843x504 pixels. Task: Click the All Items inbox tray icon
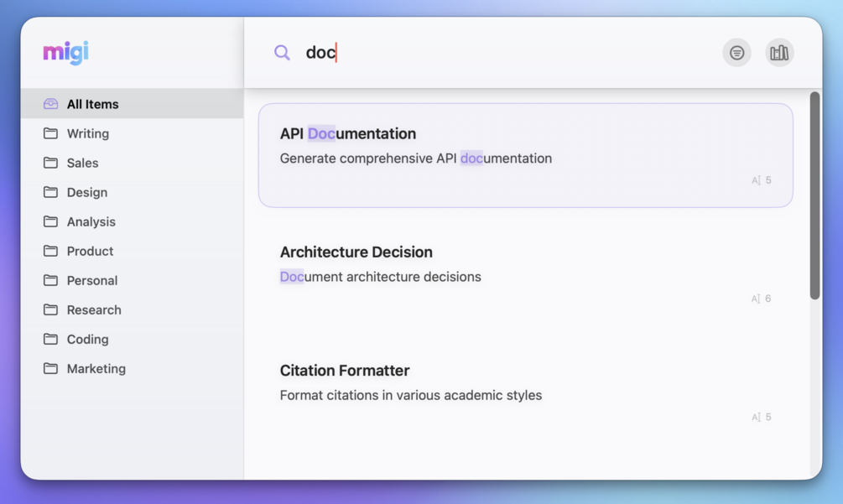(x=51, y=104)
